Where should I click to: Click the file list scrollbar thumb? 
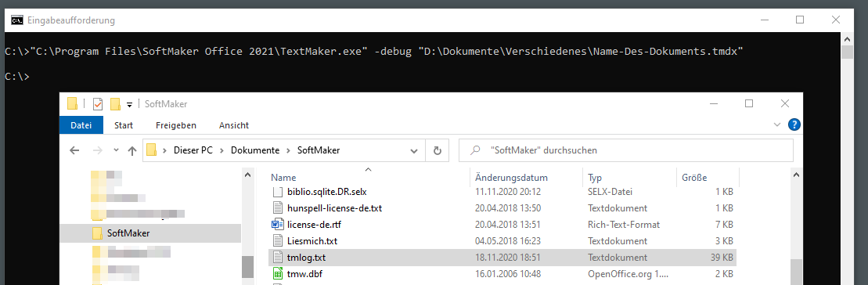tap(795, 272)
